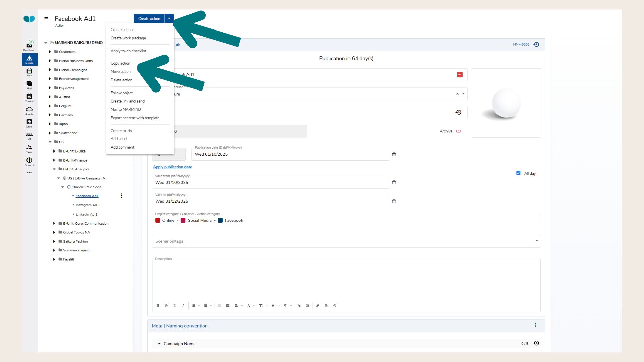644x362 pixels.
Task: Open calendar picker for Publication date
Action: tap(394, 154)
